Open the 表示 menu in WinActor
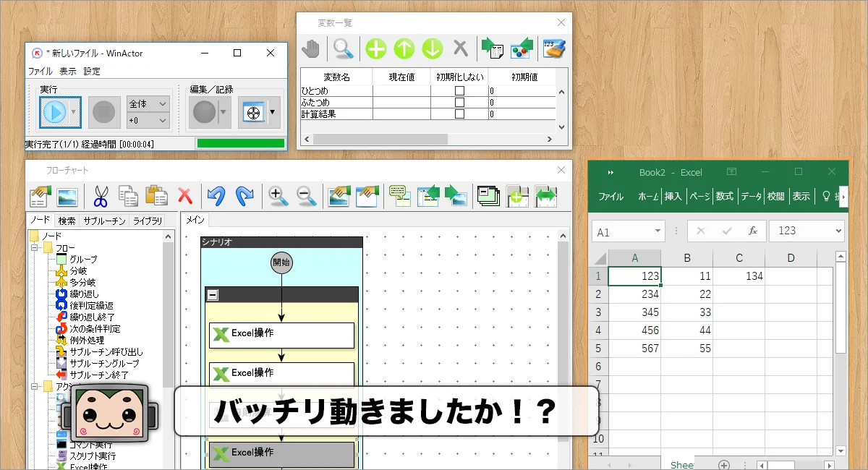Screen dimensions: 868x470 pyautogui.click(x=68, y=72)
